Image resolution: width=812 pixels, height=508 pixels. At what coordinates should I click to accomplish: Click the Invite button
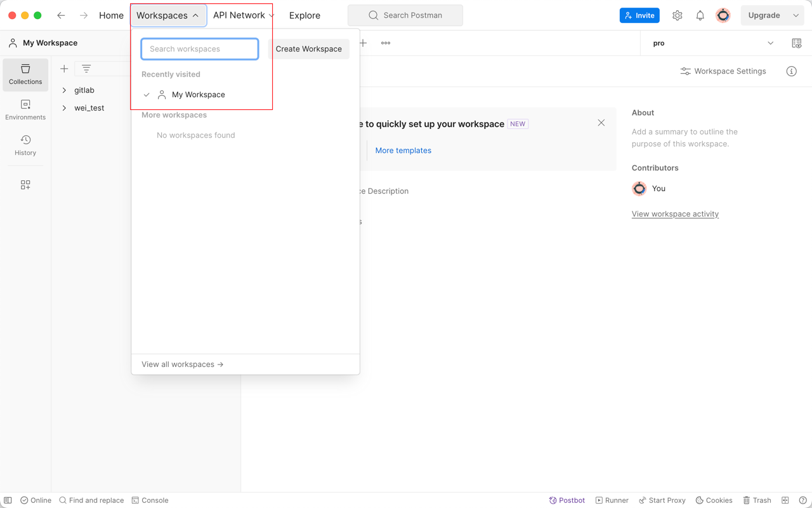pyautogui.click(x=639, y=15)
